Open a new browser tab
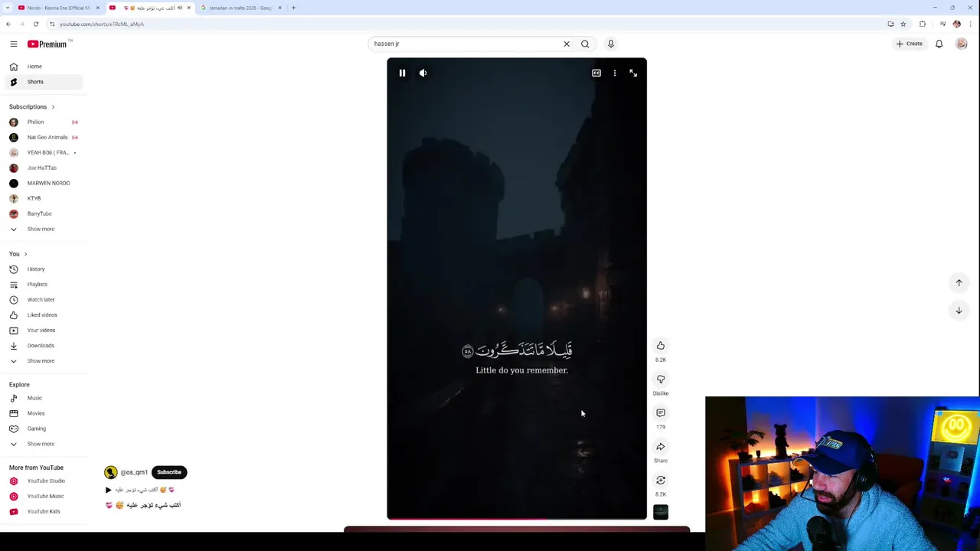 pos(293,8)
